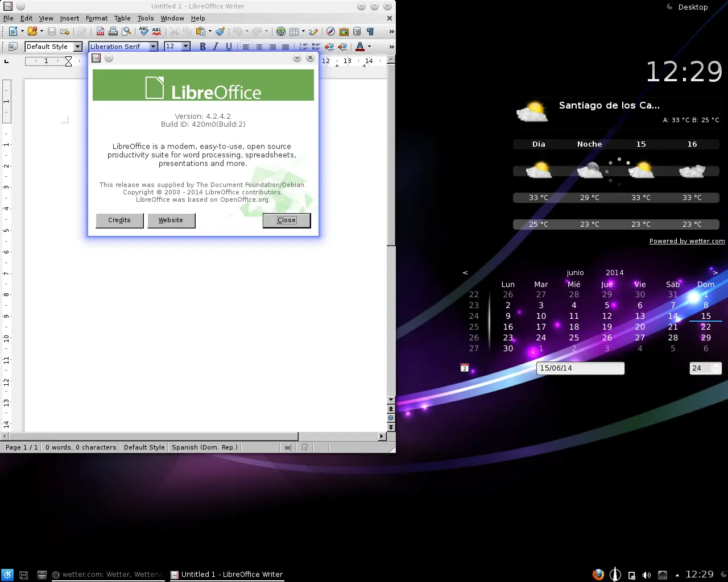Click the New document icon in Writer toolbar
The width and height of the screenshot is (728, 582).
(x=13, y=31)
